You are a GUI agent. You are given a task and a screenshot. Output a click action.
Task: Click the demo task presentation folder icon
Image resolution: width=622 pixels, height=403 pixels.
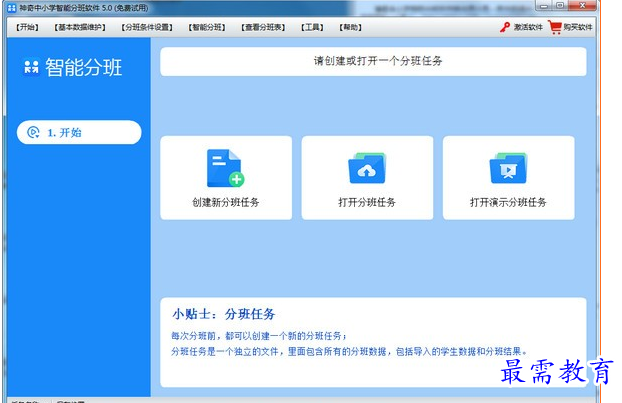pyautogui.click(x=508, y=168)
